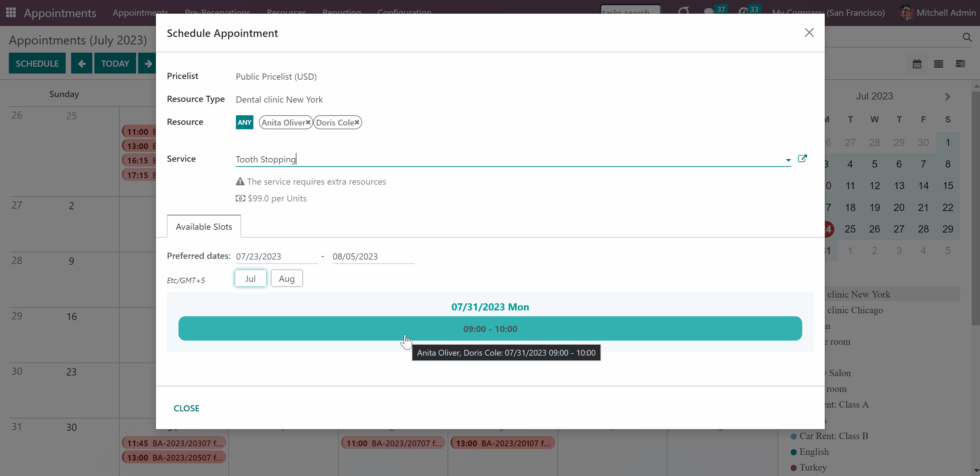Screen dimensions: 980x476
Task: Select July 22 in mini calendar
Action: (x=948, y=207)
